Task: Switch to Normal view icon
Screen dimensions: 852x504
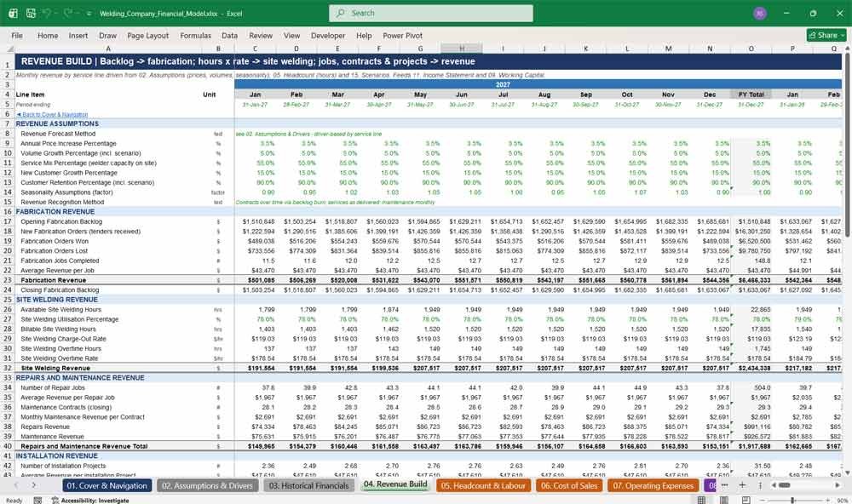Action: [x=701, y=500]
